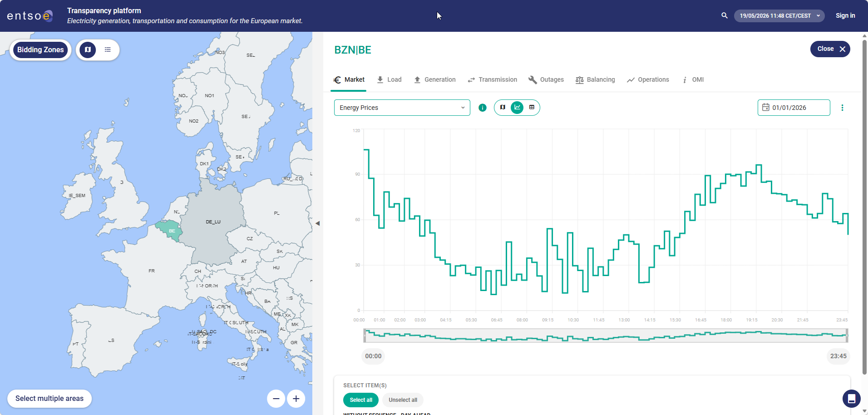
Task: Open the Generation tab
Action: tap(434, 79)
